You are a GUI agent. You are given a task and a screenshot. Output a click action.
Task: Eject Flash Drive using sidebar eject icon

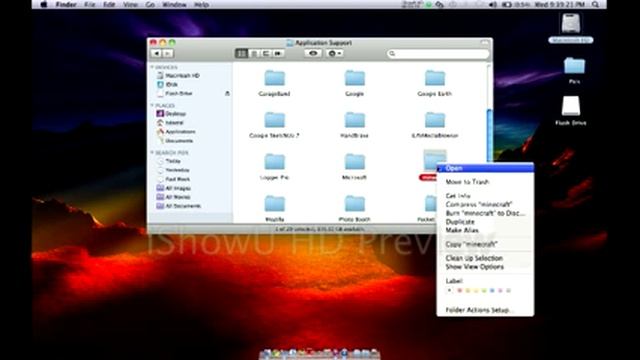click(227, 93)
